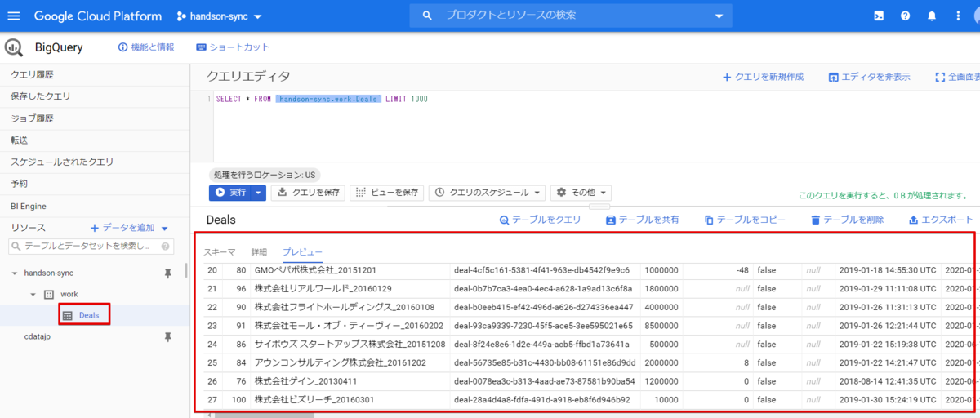980x418 pixels.
Task: Activate Cloud Shell icon
Action: tap(879, 16)
